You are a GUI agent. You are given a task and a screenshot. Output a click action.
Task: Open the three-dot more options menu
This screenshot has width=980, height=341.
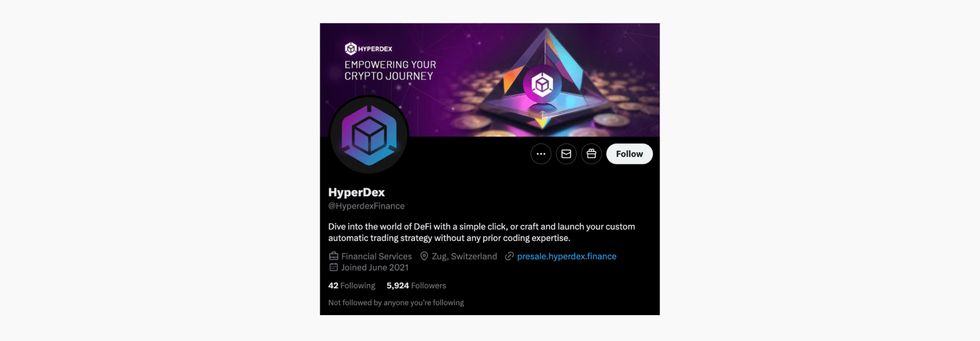[x=541, y=154]
